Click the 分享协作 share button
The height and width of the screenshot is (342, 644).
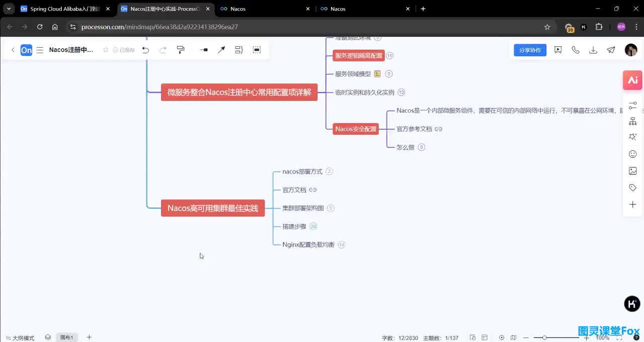coord(530,50)
